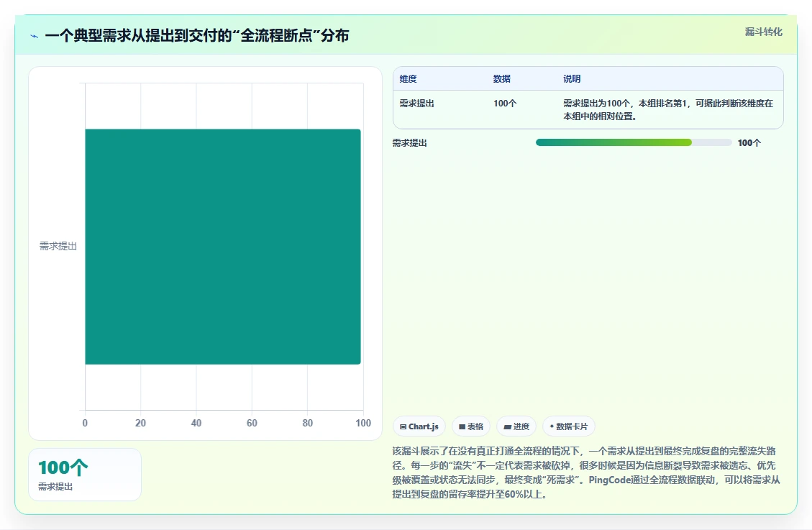Click the lightning icon beside the title
Viewport: 812px width, 530px height.
pyautogui.click(x=35, y=36)
